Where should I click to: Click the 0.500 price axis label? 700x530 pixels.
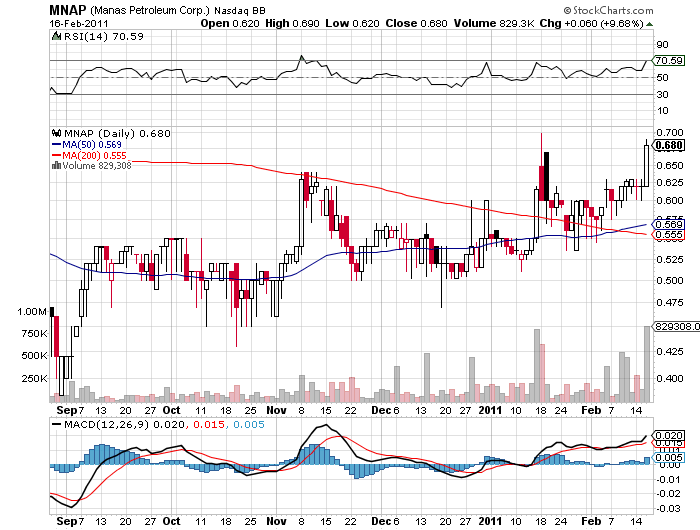[670, 281]
